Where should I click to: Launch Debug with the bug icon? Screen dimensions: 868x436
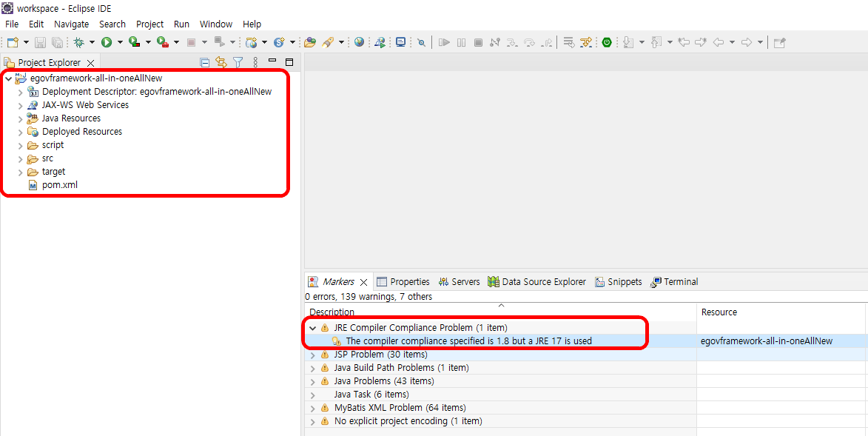[78, 42]
